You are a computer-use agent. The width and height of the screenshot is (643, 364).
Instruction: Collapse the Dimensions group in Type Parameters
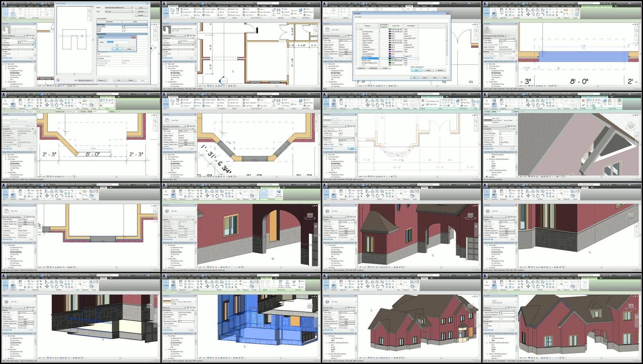click(x=147, y=24)
